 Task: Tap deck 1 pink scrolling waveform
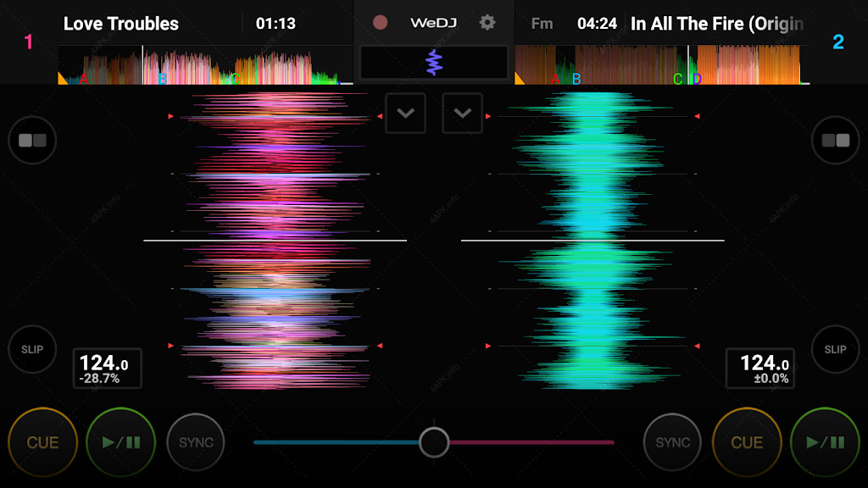tap(275, 240)
